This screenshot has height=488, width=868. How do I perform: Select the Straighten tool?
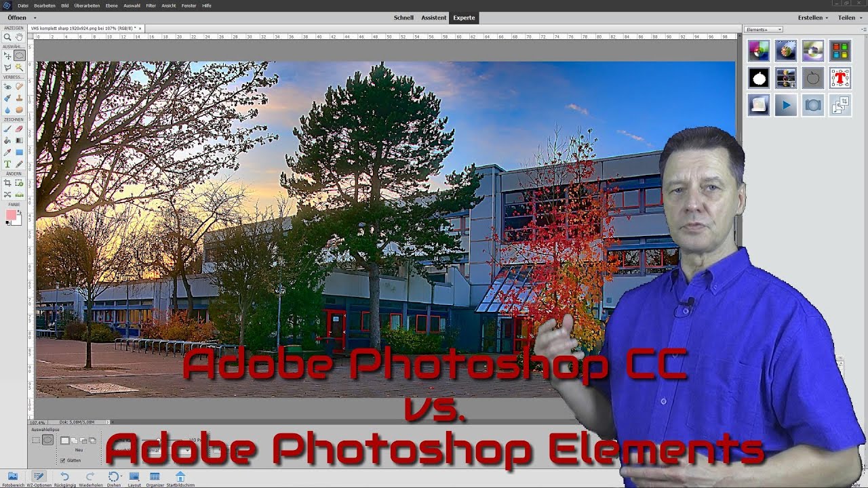pos(19,195)
